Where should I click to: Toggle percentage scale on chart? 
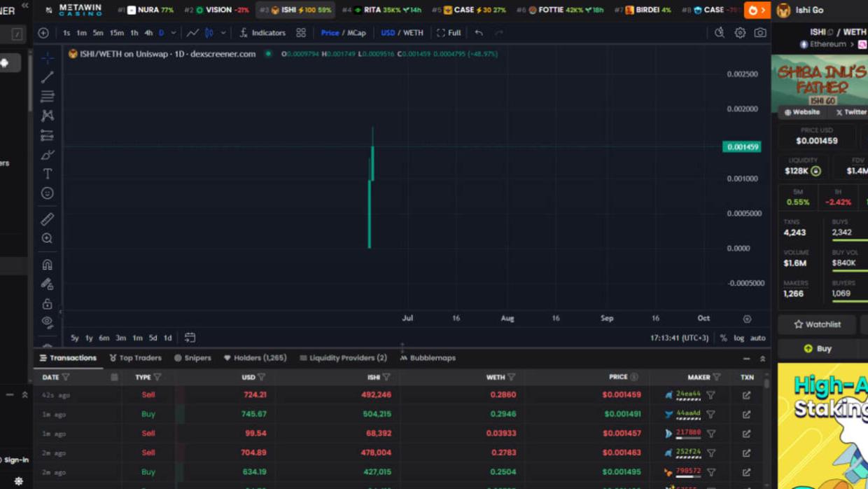click(724, 338)
